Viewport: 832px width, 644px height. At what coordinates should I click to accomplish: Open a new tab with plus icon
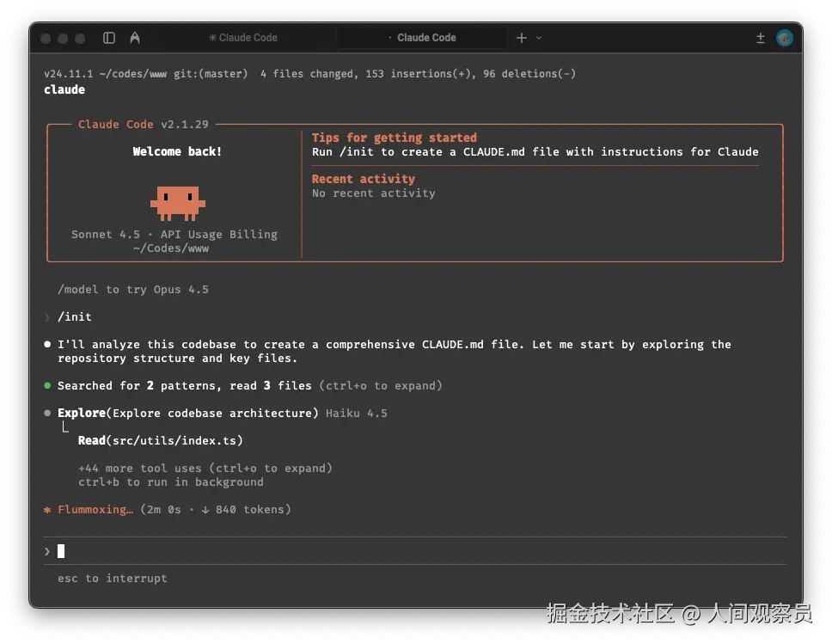click(x=522, y=38)
